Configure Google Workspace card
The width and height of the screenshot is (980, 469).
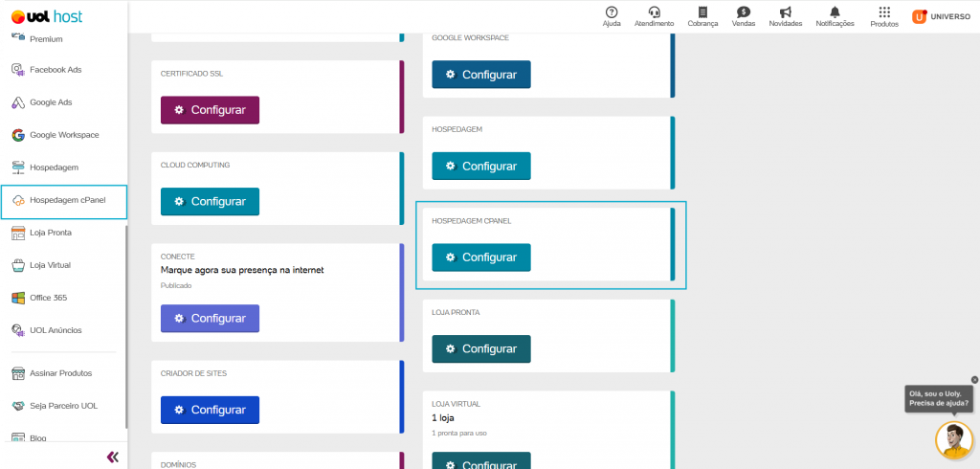481,75
